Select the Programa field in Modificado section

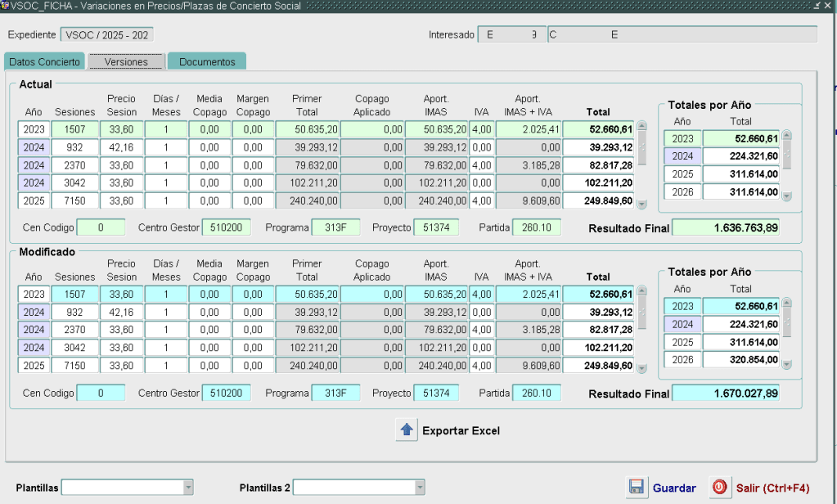[x=335, y=394]
